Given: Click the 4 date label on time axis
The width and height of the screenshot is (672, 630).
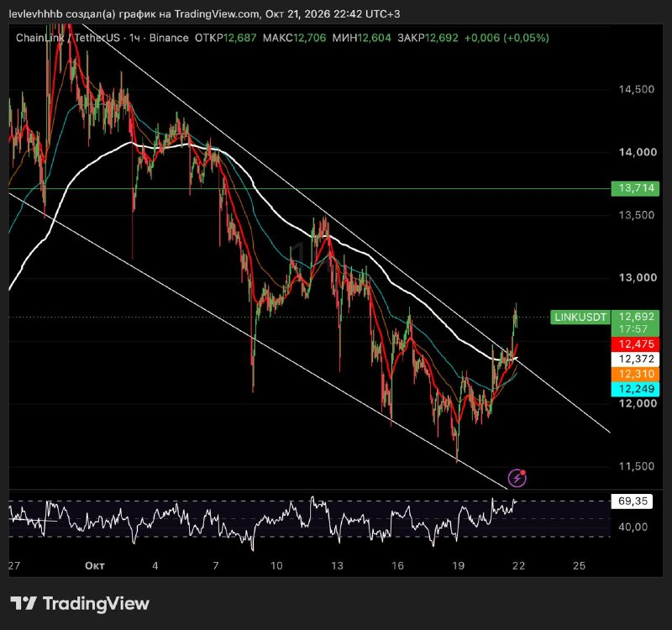Looking at the screenshot, I should pyautogui.click(x=155, y=565).
